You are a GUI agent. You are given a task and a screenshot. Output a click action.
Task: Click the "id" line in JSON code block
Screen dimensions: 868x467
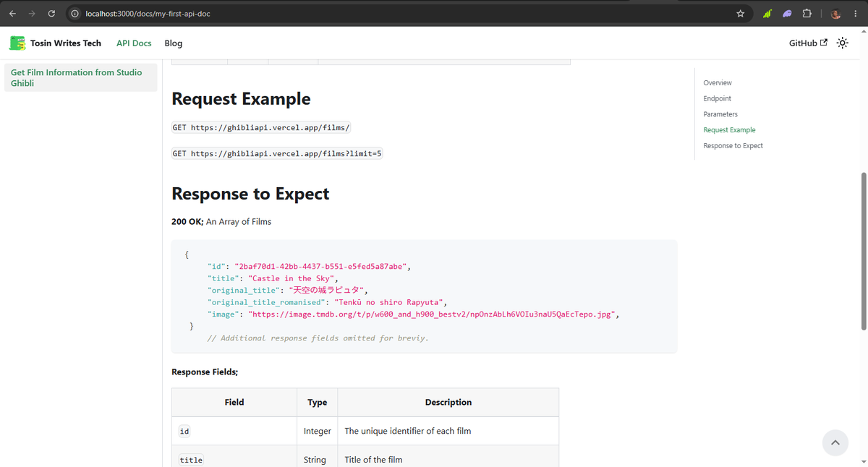click(309, 267)
